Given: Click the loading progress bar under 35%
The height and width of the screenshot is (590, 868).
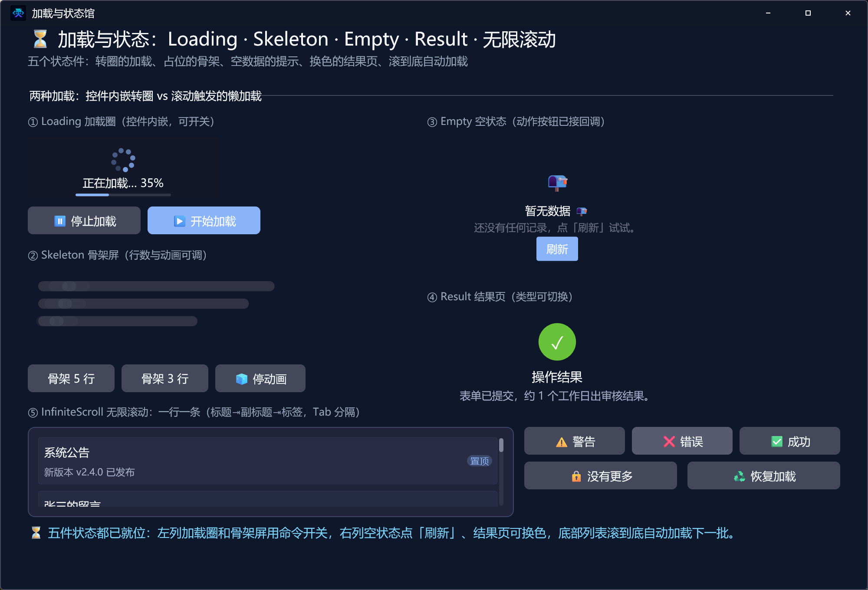Looking at the screenshot, I should point(123,195).
